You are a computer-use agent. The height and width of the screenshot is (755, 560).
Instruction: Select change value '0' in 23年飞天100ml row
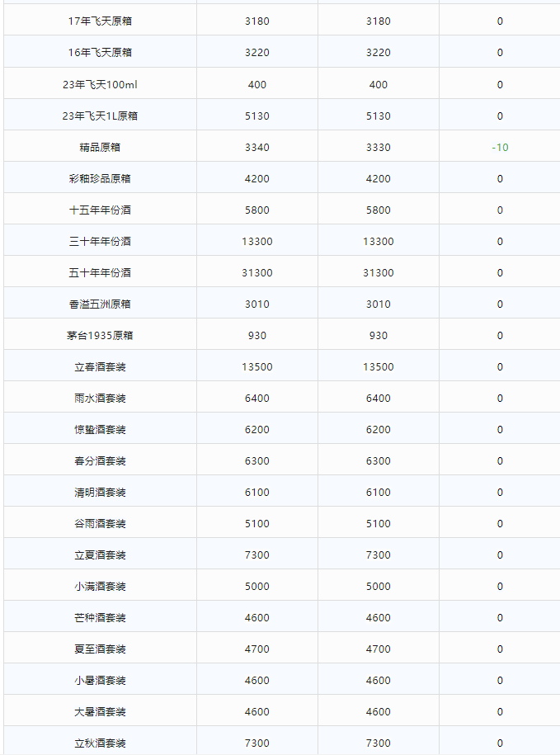click(x=500, y=85)
